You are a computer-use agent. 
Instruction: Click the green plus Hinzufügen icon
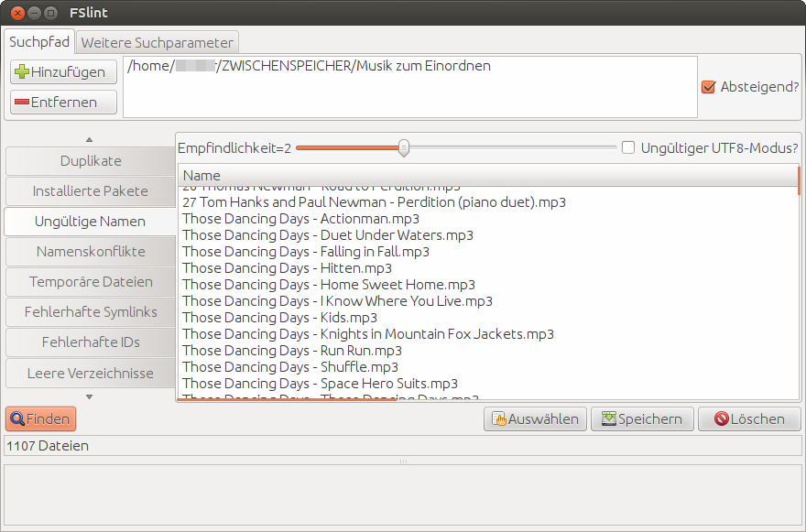click(22, 72)
